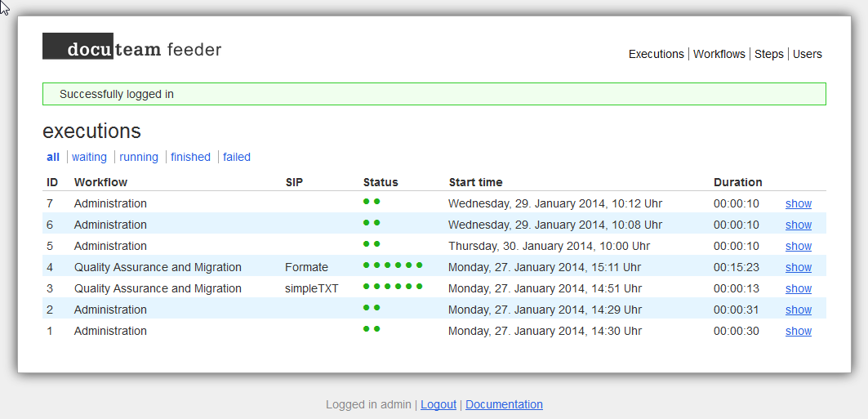The height and width of the screenshot is (419, 868).
Task: Click status dots of Formate execution
Action: point(393,265)
